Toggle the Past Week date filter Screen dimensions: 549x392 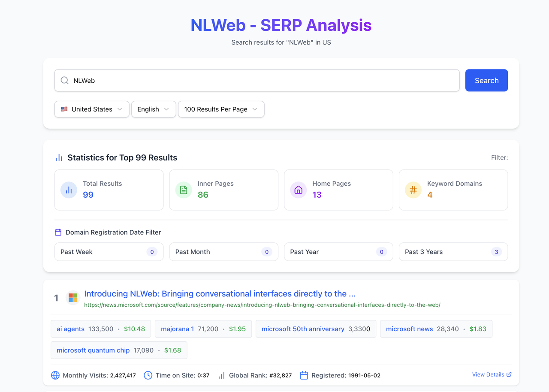(x=109, y=252)
